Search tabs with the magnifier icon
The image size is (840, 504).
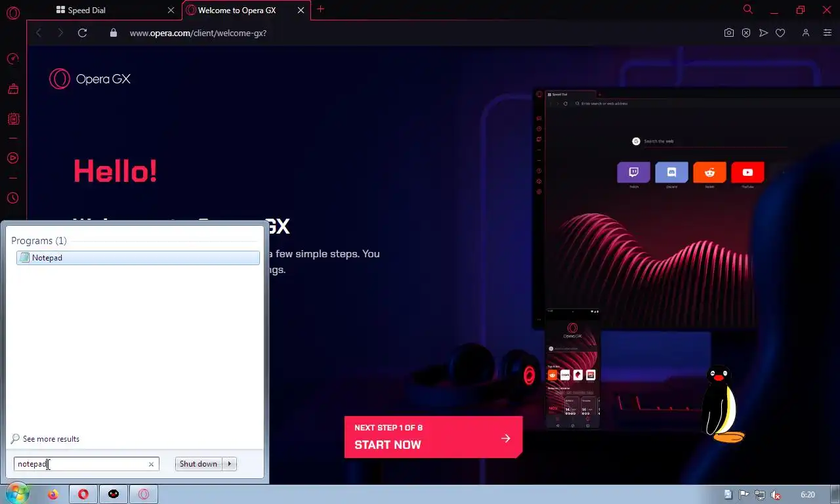click(x=748, y=9)
